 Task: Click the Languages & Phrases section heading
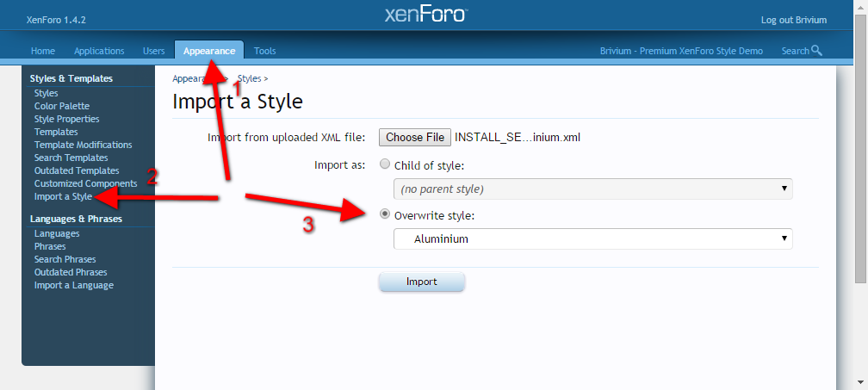click(x=76, y=219)
